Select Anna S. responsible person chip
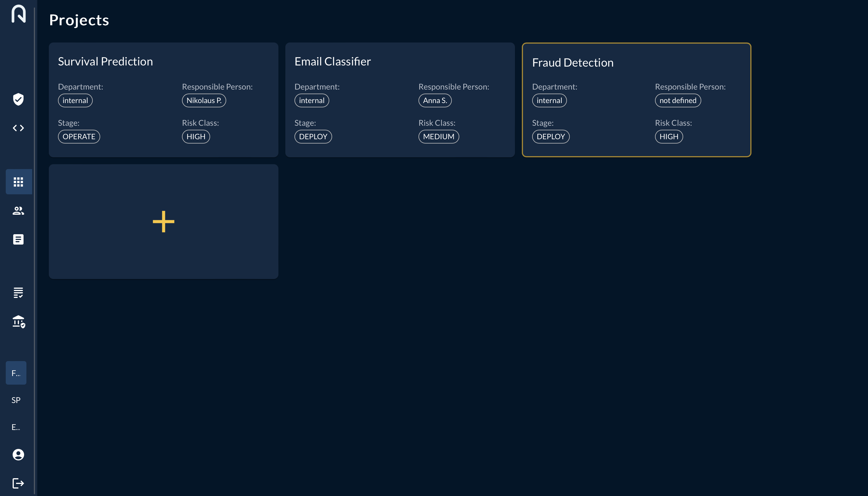 (x=435, y=100)
